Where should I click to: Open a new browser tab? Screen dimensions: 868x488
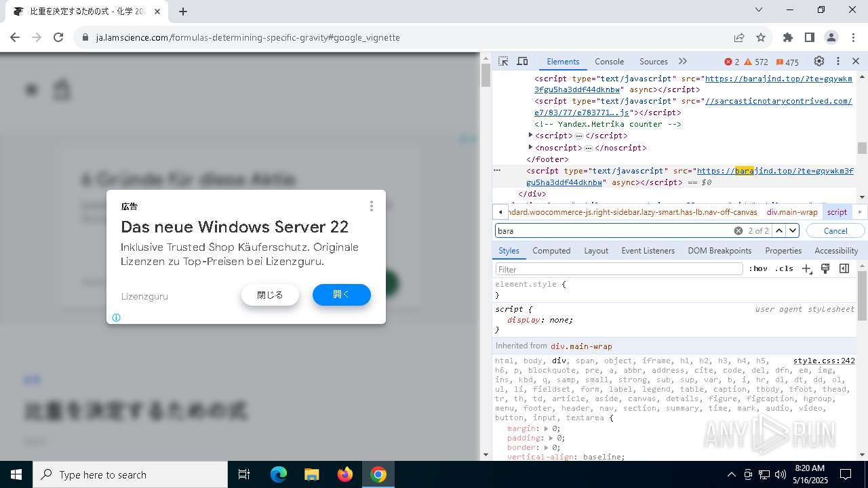coord(183,11)
